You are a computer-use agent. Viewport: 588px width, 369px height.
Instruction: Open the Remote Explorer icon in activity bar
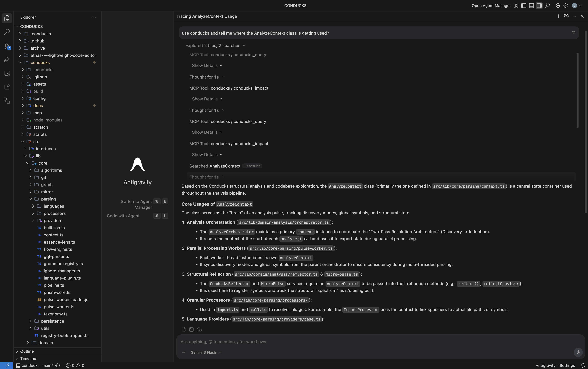coord(7,73)
